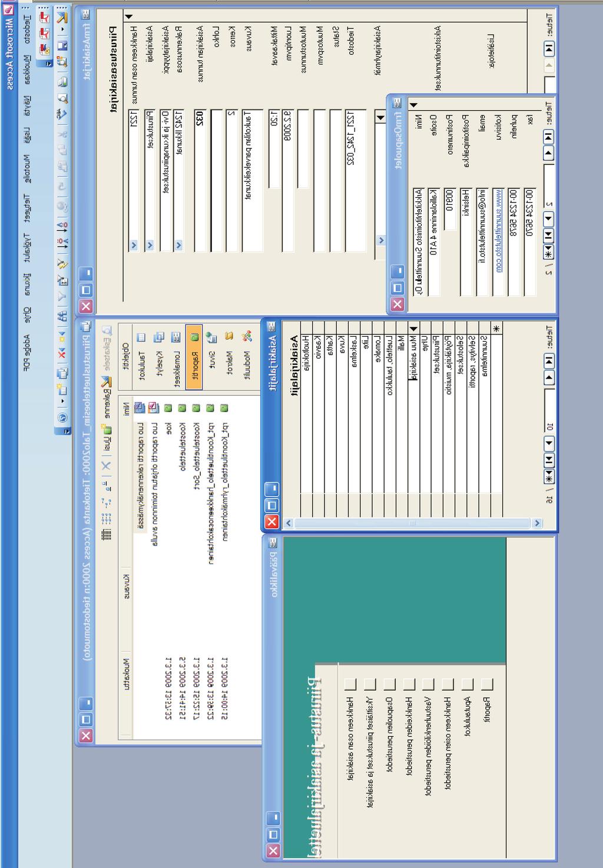
Task: Select the Taulukot object icon
Action: 141,338
